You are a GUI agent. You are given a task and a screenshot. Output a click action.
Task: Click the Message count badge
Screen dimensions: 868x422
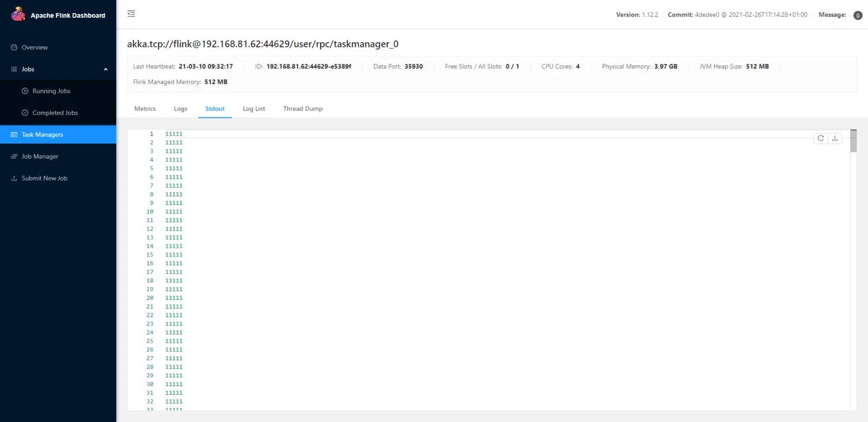coord(858,16)
